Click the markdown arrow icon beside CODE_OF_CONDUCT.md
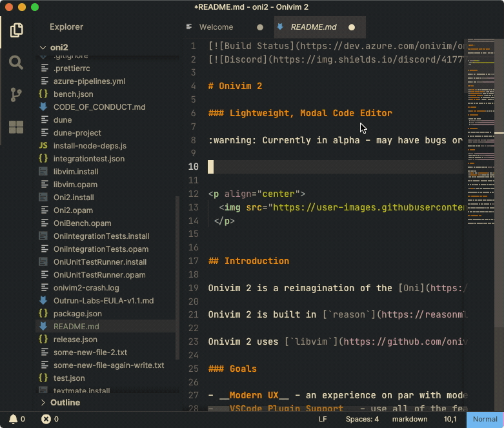Image resolution: width=504 pixels, height=428 pixels. click(x=43, y=107)
